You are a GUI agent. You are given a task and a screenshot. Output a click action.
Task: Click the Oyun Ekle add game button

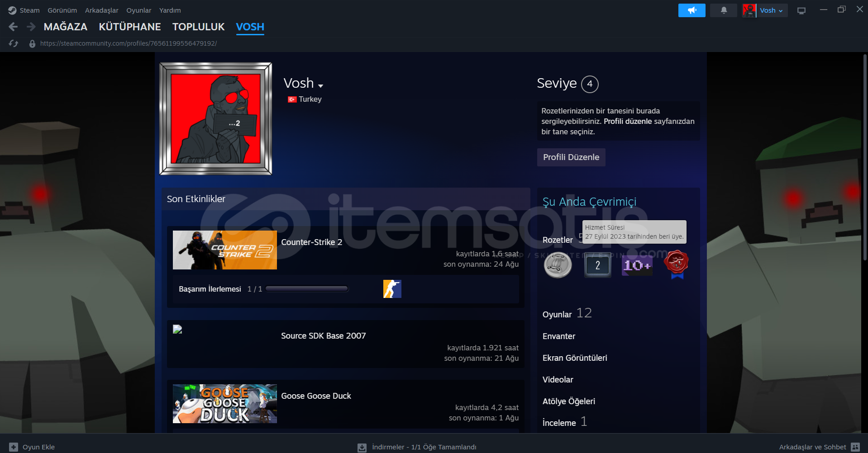pyautogui.click(x=32, y=447)
